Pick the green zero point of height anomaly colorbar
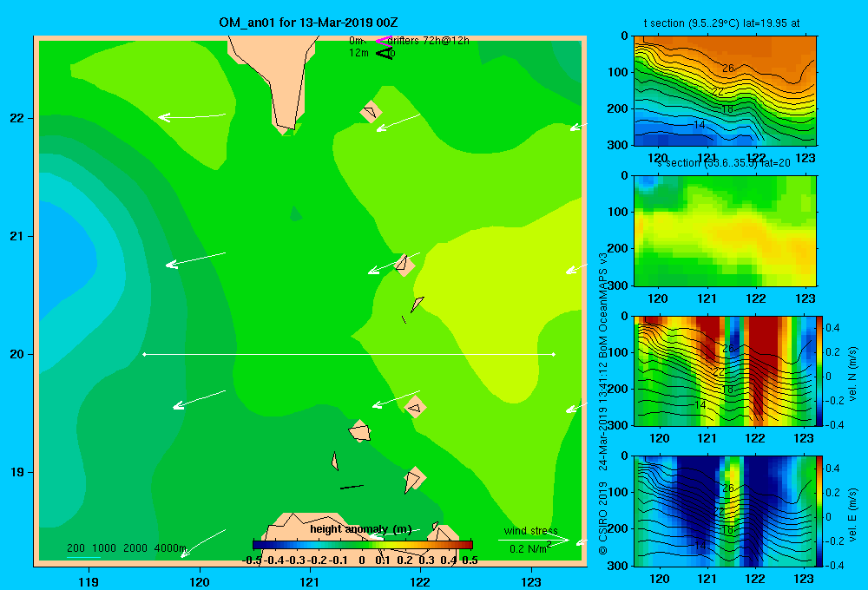 pyautogui.click(x=363, y=545)
